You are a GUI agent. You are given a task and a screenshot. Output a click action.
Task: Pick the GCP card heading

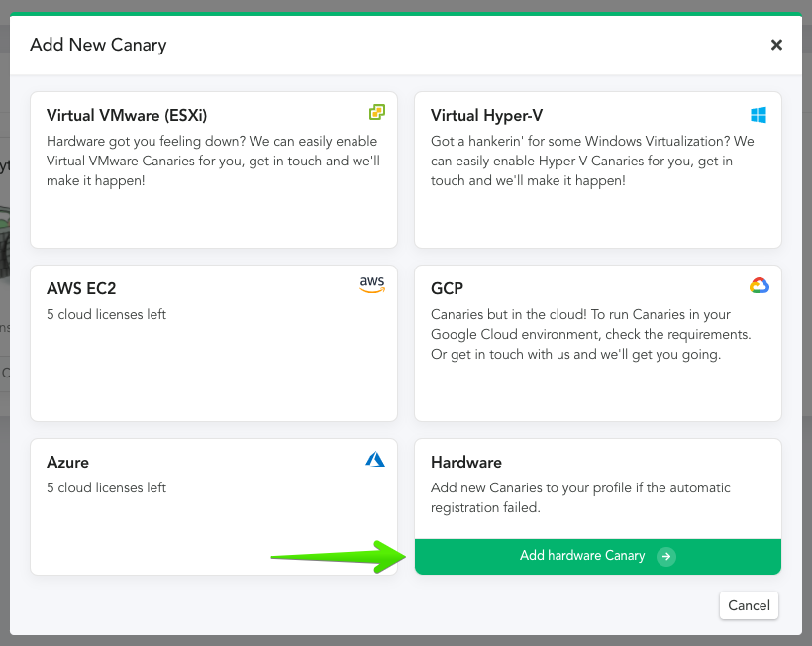pyautogui.click(x=447, y=289)
